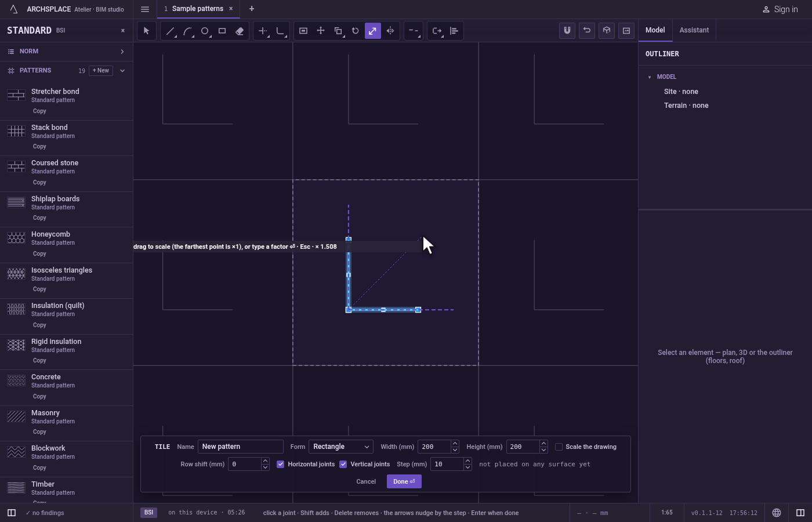The height and width of the screenshot is (522, 812).
Task: Open the Sample patterns tab
Action: coord(197,9)
